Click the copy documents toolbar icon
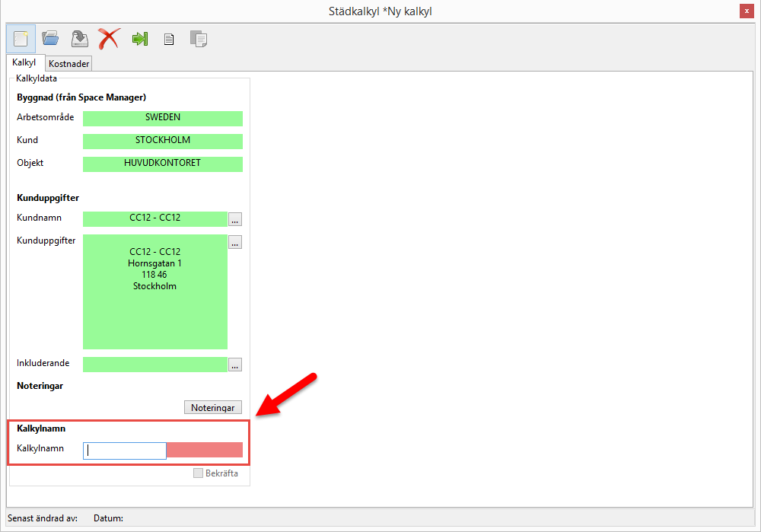The width and height of the screenshot is (761, 532). (198, 38)
